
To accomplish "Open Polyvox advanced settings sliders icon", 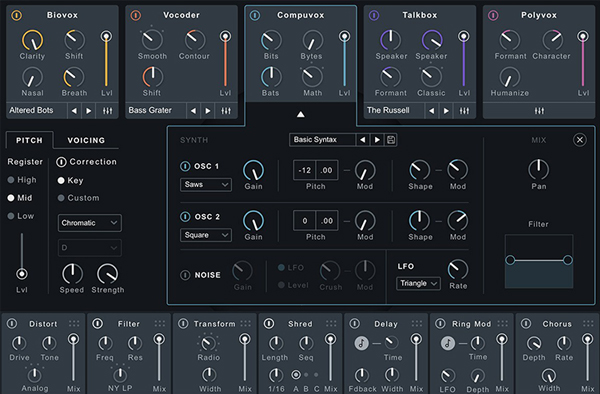I will pos(539,111).
